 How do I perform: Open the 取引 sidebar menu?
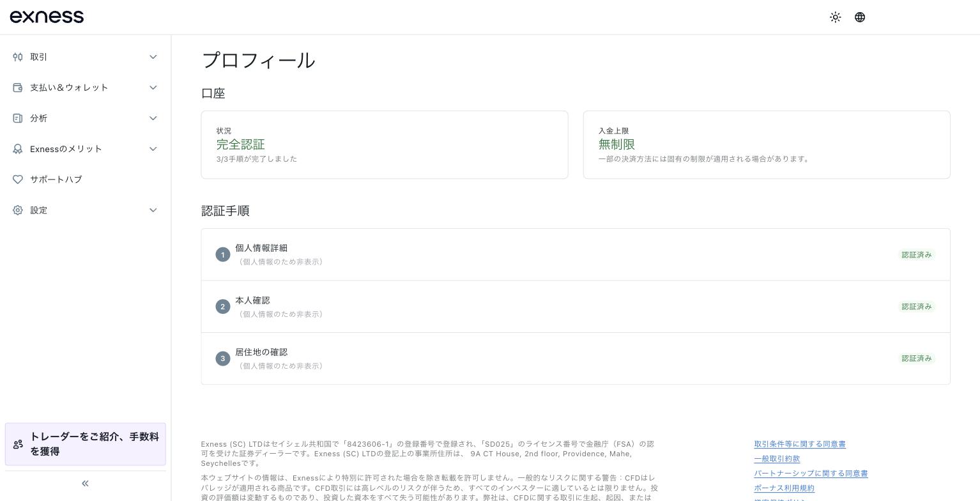click(86, 57)
